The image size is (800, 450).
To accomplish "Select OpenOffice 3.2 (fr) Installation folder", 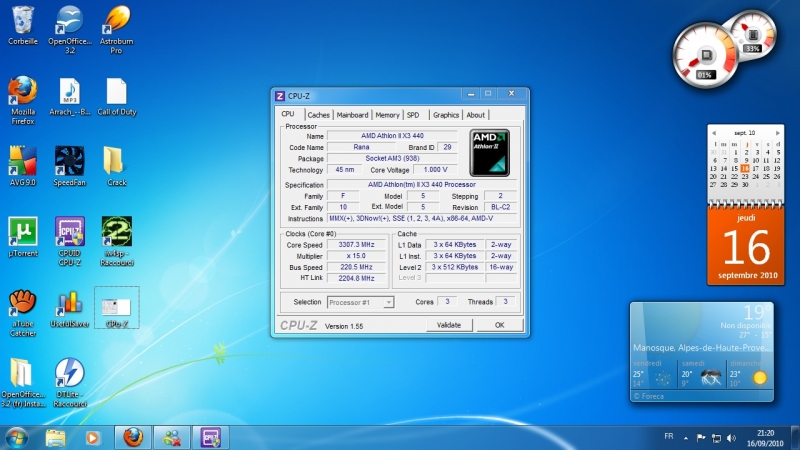I will tap(22, 383).
